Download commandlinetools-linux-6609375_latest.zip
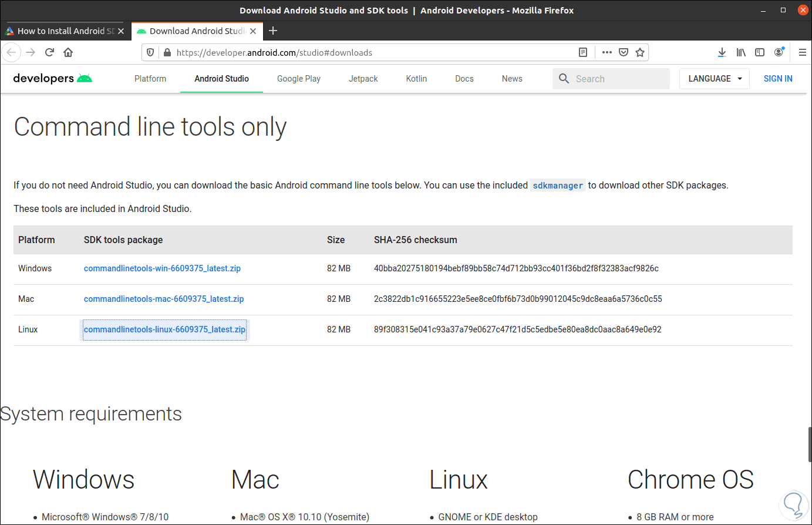Screen dimensions: 812x525 [x=164, y=329]
